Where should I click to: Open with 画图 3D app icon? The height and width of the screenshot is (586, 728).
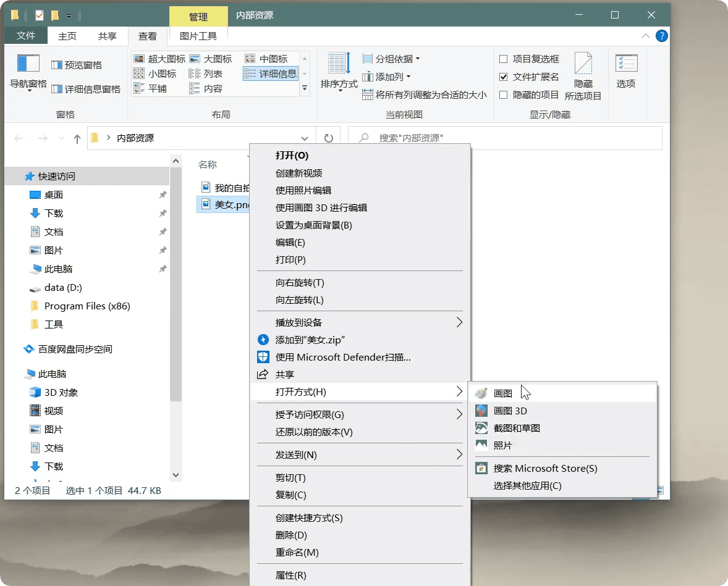(481, 411)
